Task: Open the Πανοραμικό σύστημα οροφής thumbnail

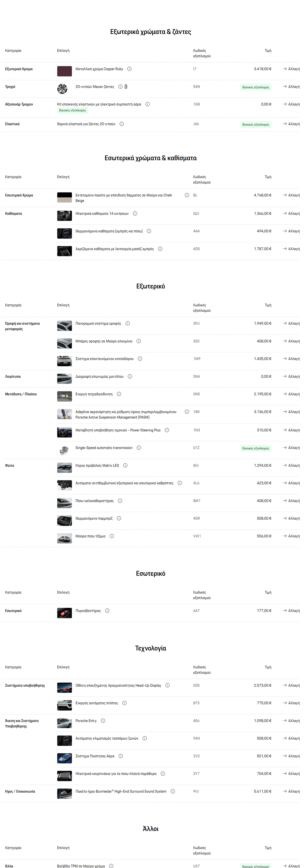Action: (64, 326)
